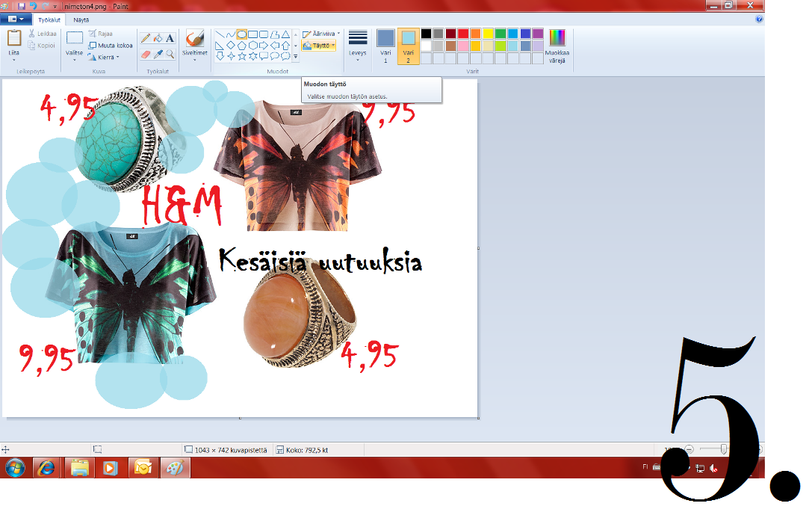Click the Rajaa crop button
The image size is (812, 524).
click(100, 34)
